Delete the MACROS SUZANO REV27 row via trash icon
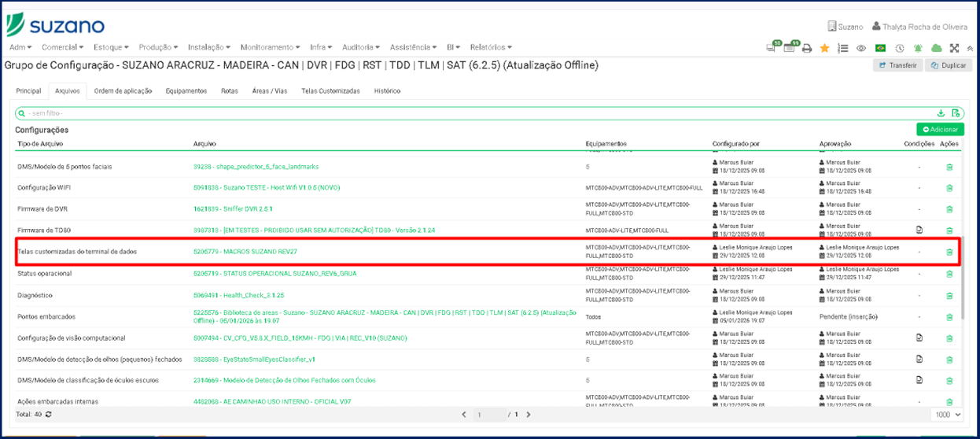Screen dimensions: 980x439 949,252
